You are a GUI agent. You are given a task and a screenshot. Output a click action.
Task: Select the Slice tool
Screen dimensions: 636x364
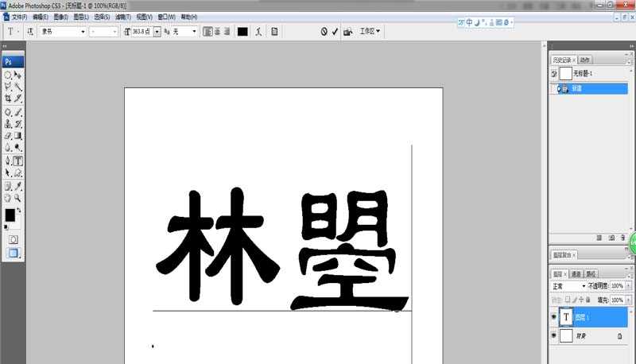17,98
